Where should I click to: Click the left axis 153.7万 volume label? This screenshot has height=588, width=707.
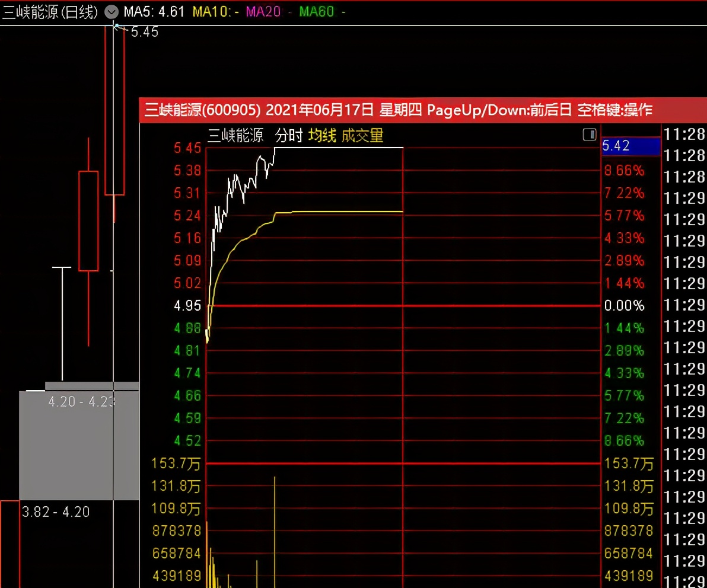[176, 463]
